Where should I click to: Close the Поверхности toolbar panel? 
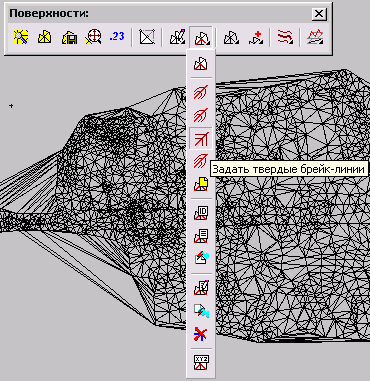point(319,14)
